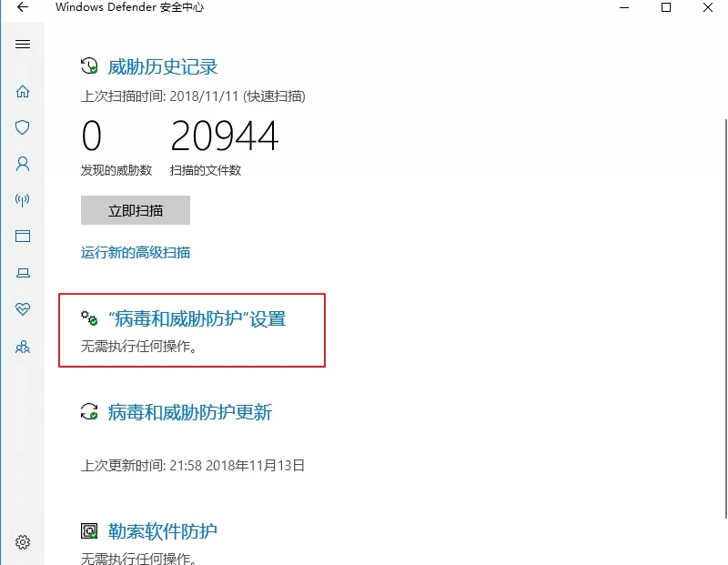Click the 发现的威胁数 label
The width and height of the screenshot is (728, 565).
tap(116, 170)
